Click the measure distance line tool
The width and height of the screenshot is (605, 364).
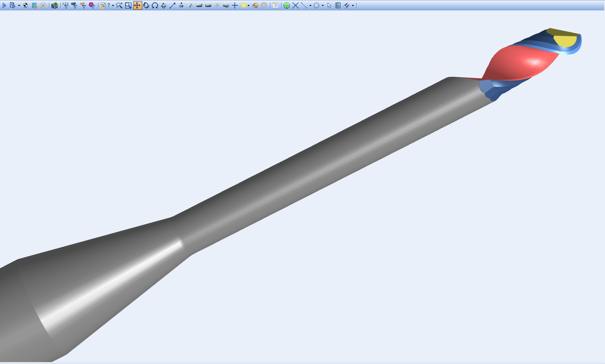coord(173,5)
